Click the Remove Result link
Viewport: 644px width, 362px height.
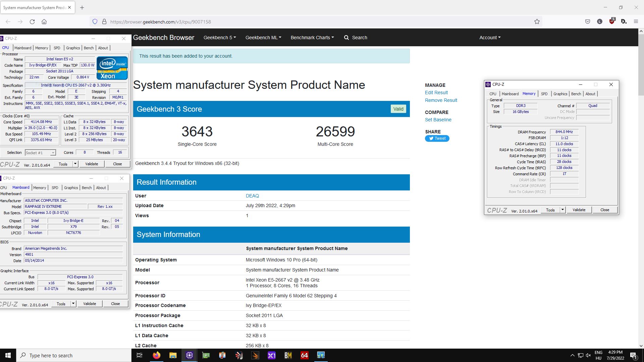tap(441, 100)
